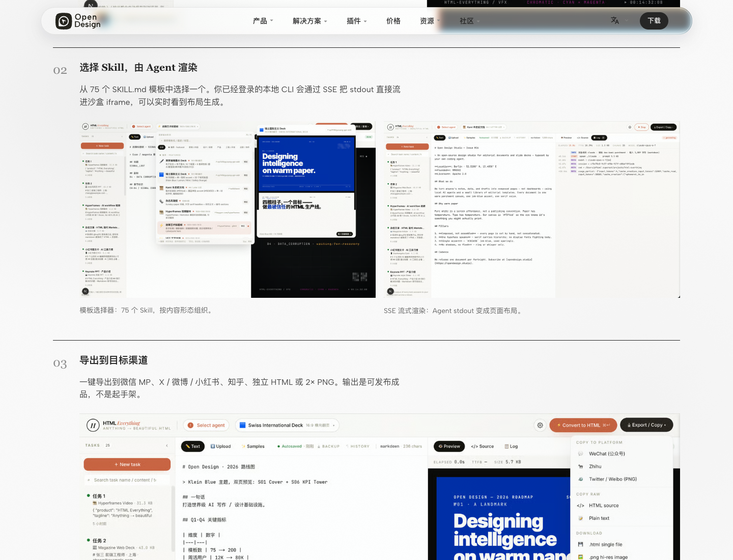Click Stop button in SSE streaming screenshot
Image resolution: width=733 pixels, height=560 pixels.
tap(642, 127)
